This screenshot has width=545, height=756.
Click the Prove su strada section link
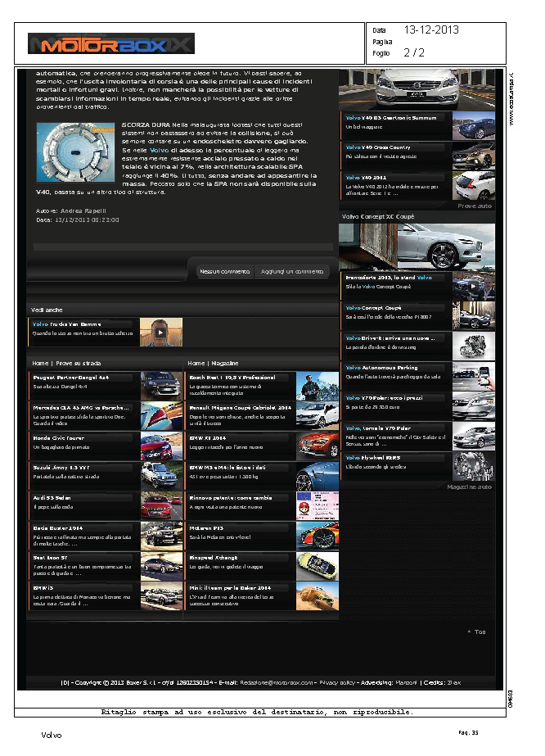(81, 362)
